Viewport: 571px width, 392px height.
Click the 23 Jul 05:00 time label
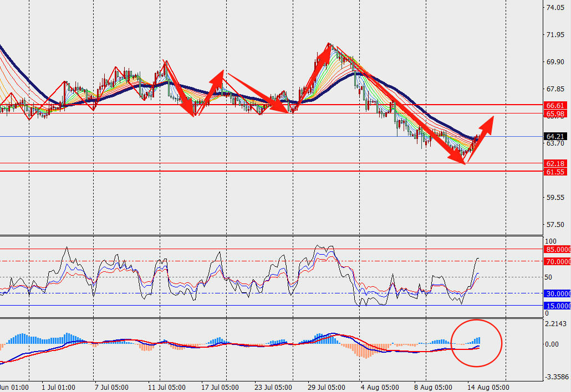[x=273, y=387]
